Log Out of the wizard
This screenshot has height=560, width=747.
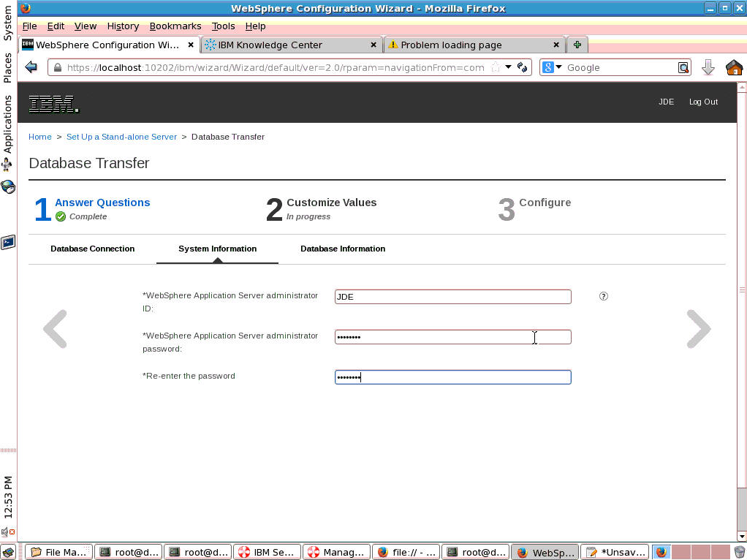pos(703,102)
